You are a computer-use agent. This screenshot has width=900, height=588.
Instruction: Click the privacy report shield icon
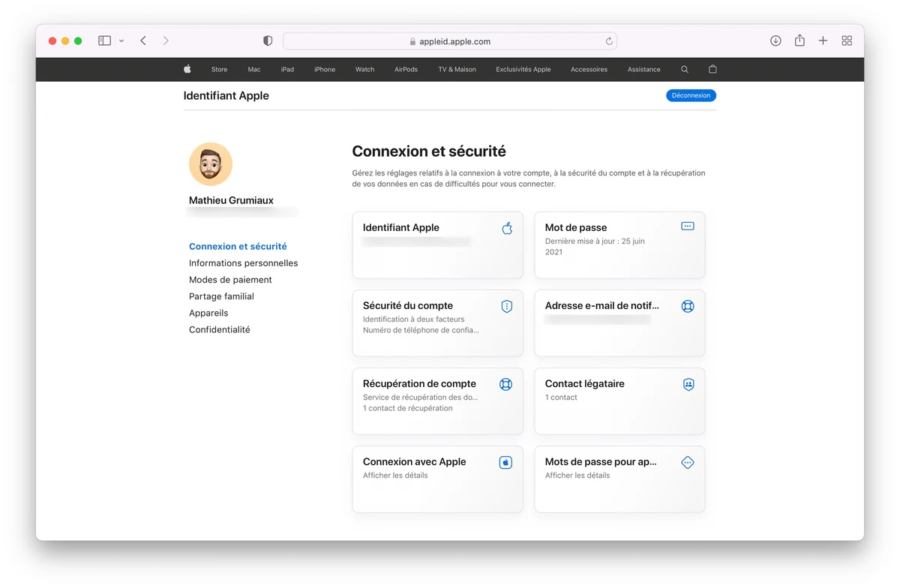point(268,40)
